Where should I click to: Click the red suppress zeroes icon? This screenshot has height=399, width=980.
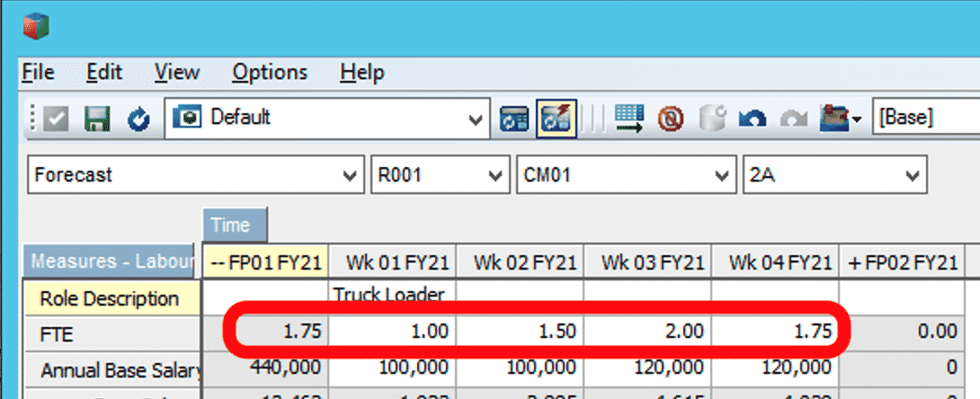[671, 119]
